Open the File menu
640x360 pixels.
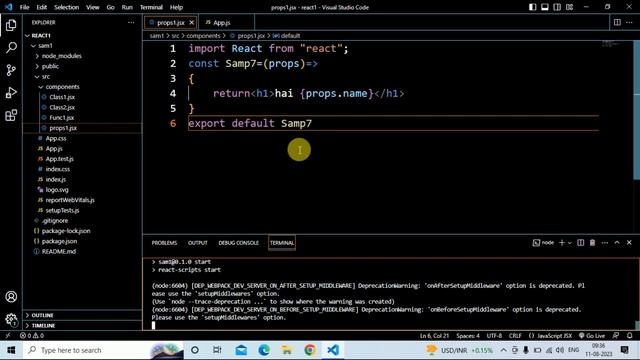[x=24, y=7]
